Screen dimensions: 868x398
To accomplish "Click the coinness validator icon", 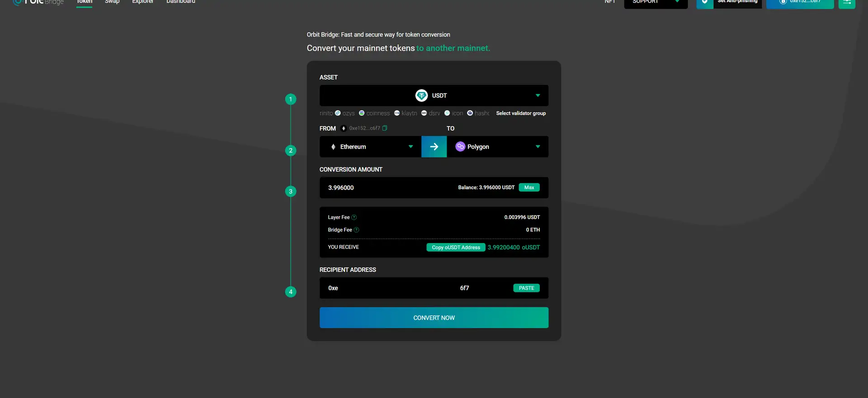I will pyautogui.click(x=362, y=113).
